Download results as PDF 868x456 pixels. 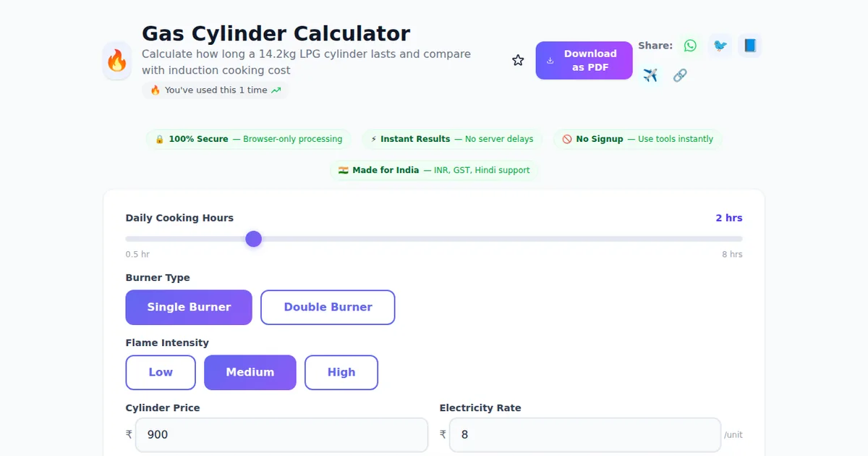coord(584,61)
